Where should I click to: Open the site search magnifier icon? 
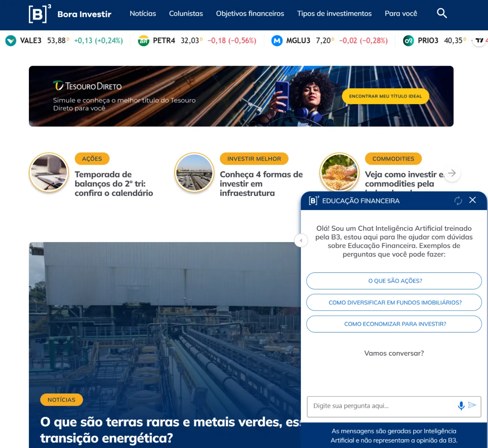click(x=442, y=13)
